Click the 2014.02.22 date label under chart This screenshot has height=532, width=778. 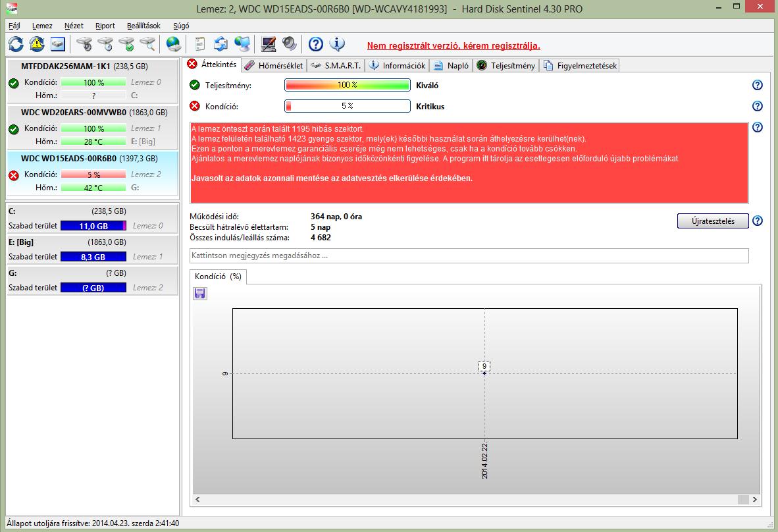click(484, 460)
